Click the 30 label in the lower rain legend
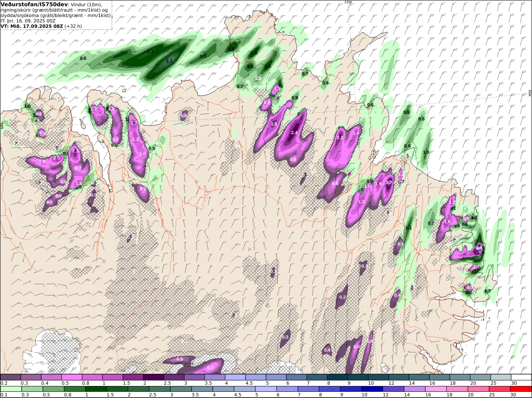This screenshot has height=398, width=532. pyautogui.click(x=513, y=395)
